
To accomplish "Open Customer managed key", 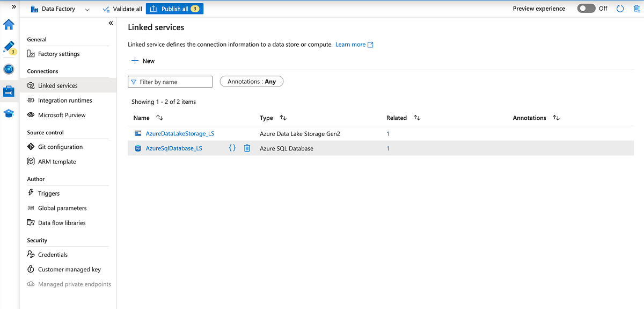I will coord(69,270).
